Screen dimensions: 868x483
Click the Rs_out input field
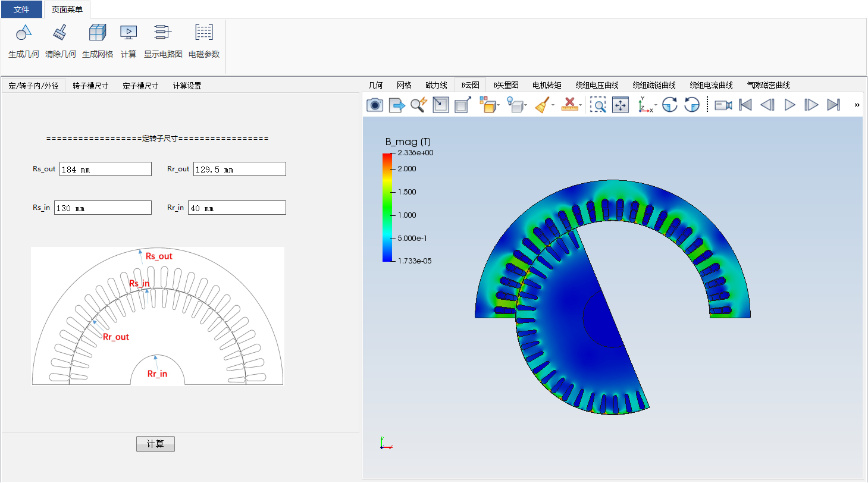(105, 170)
